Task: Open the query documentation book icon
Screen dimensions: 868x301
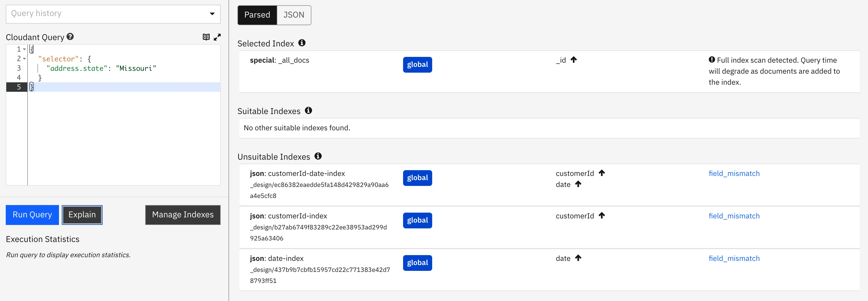Action: point(206,37)
